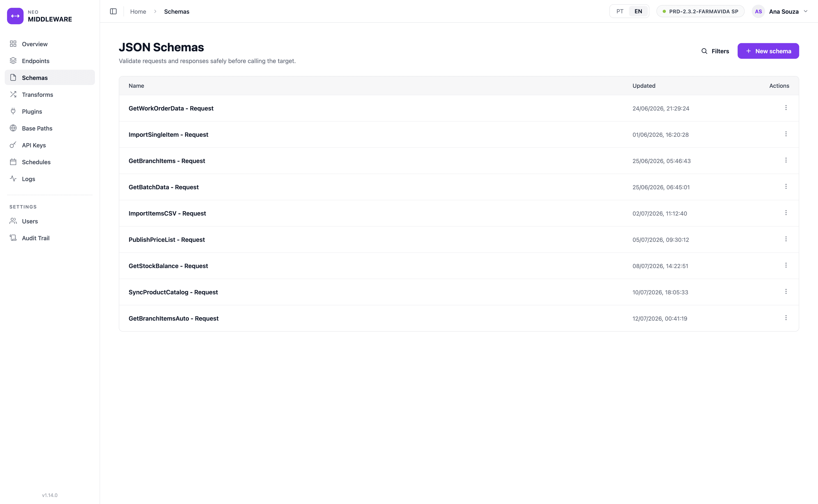Click the PRD-2.3.2-FARMAVIDA SP environment badge
Image resolution: width=818 pixels, height=504 pixels.
[x=700, y=11]
